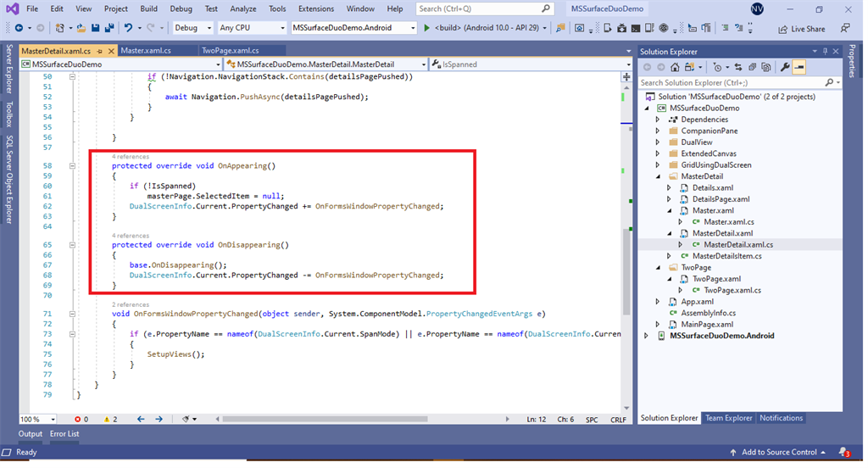
Task: Open the Send Feedback icon
Action: coord(845,28)
